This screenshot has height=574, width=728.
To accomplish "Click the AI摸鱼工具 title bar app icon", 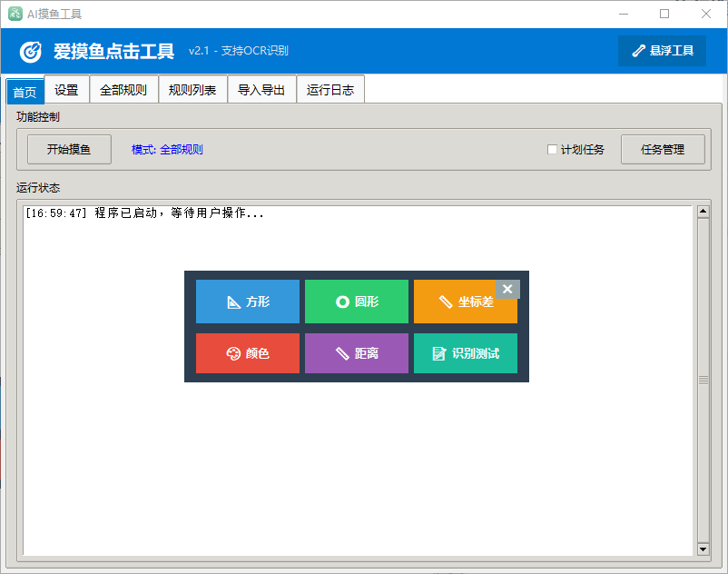I will [15, 14].
